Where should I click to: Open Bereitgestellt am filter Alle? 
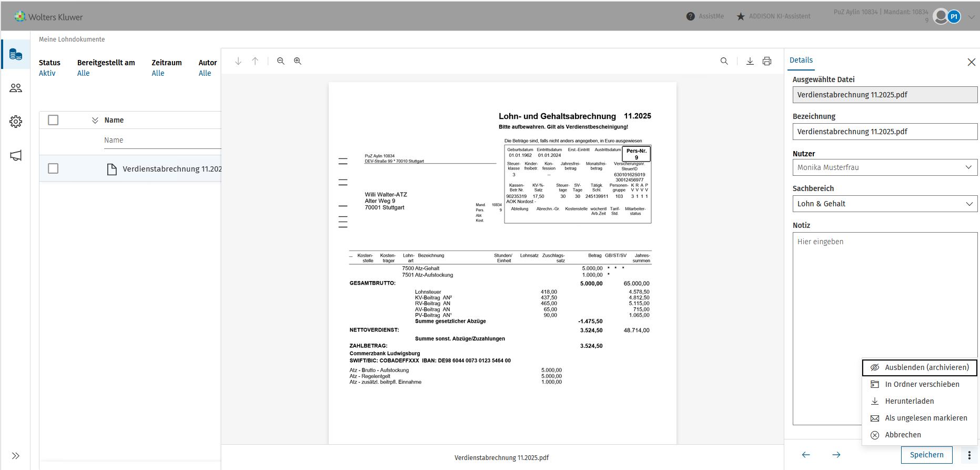point(84,73)
